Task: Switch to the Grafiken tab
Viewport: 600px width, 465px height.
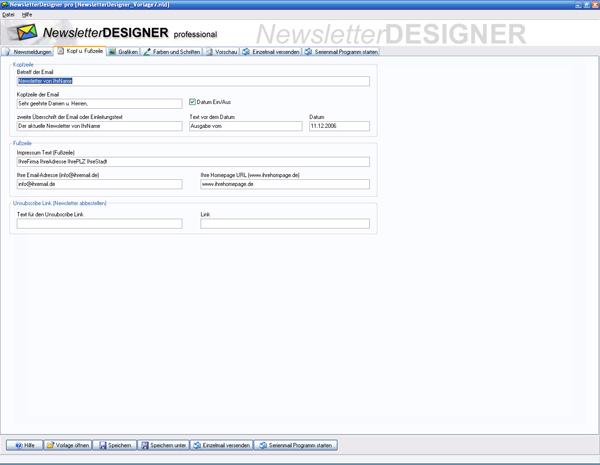Action: (x=124, y=51)
